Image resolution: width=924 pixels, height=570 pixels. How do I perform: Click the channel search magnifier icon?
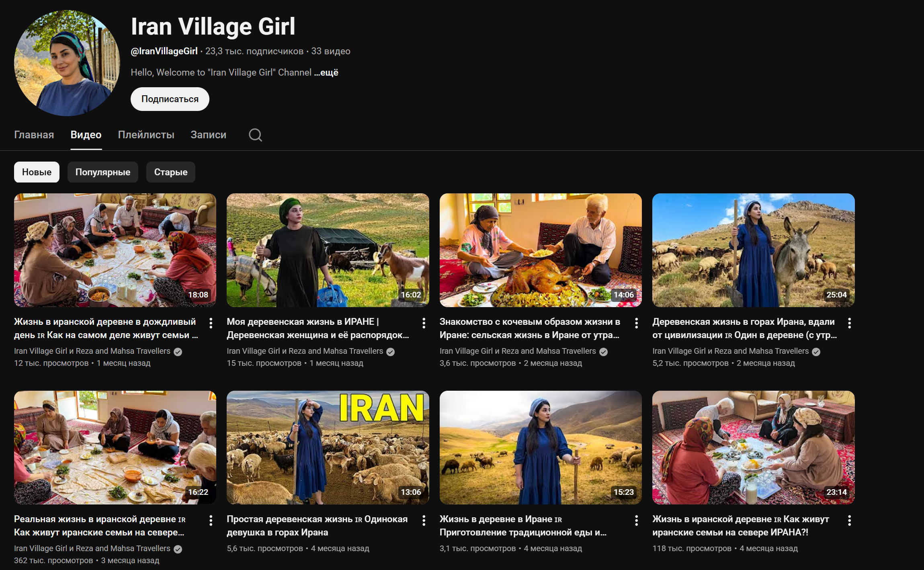click(255, 135)
